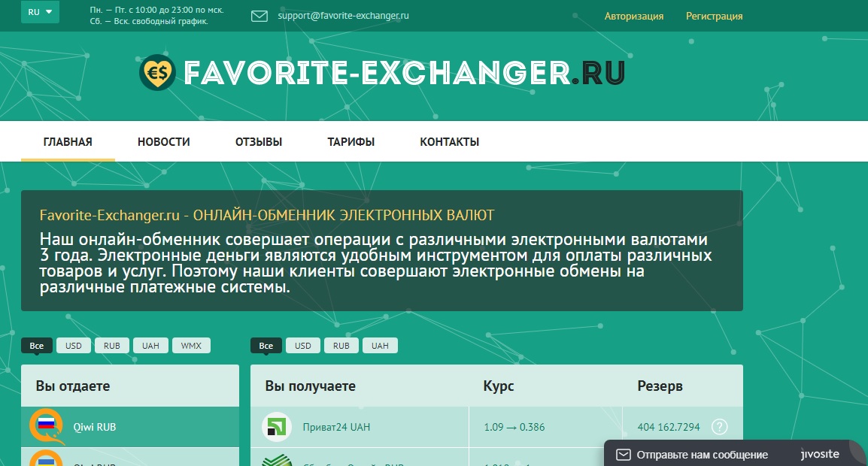Click the Favorite-Exchanger.ru yellow banner heading

[x=267, y=215]
